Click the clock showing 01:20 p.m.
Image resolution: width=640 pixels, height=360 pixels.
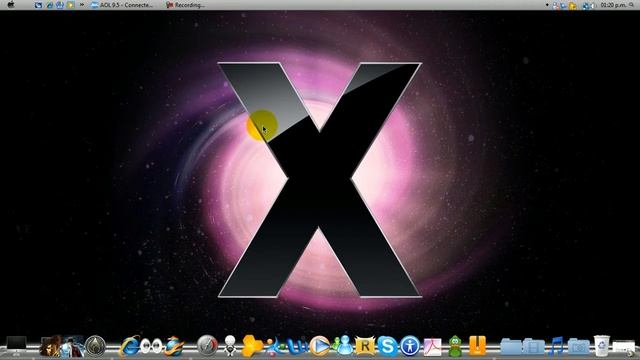pos(613,5)
